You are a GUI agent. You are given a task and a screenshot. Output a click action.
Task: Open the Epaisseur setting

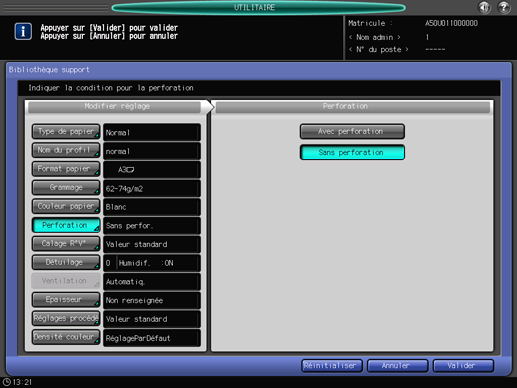[66, 300]
